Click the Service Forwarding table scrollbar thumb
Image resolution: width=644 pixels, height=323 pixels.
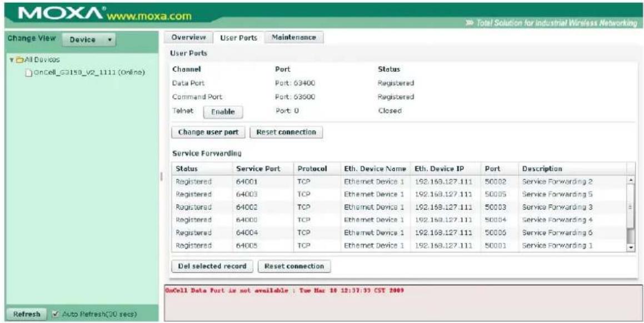(x=631, y=206)
